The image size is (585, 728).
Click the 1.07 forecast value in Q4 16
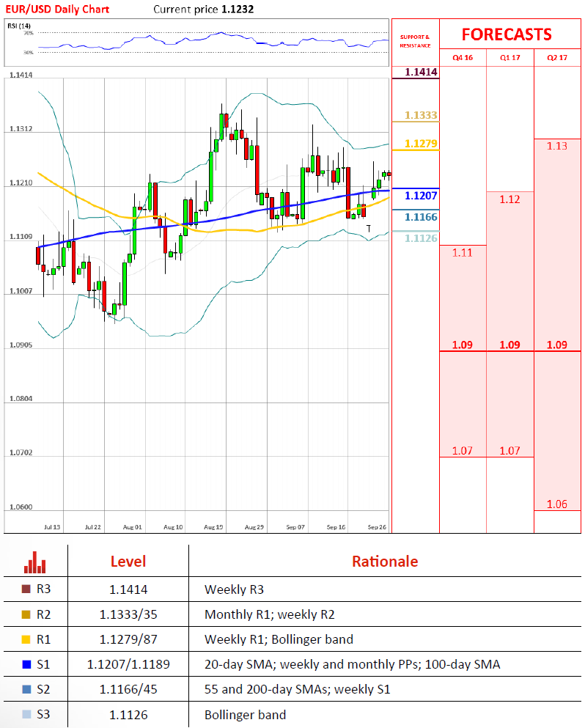(463, 451)
